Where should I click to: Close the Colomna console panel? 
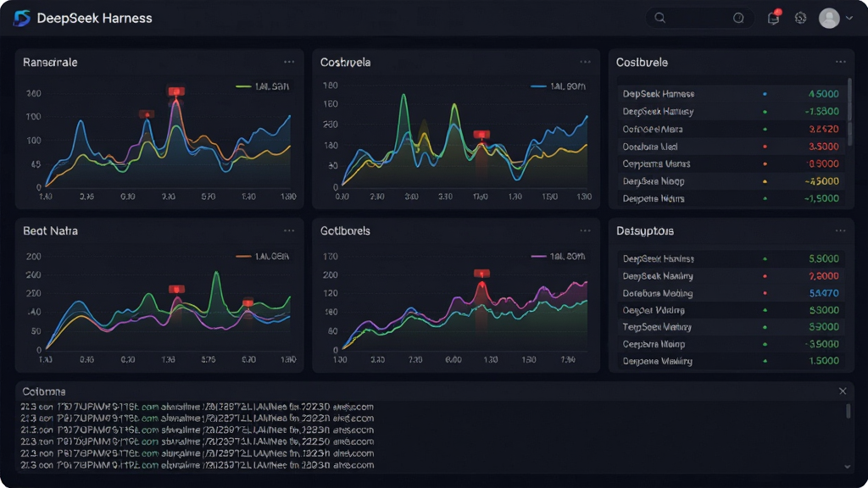point(843,391)
